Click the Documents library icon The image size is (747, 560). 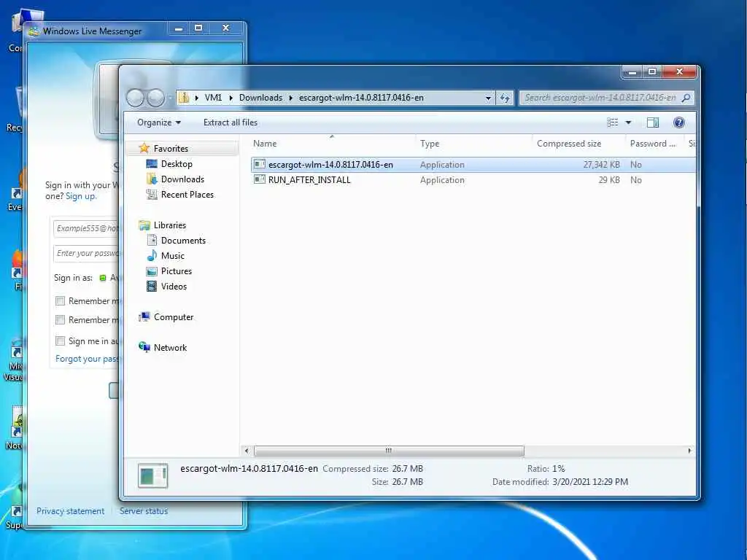[x=152, y=240]
